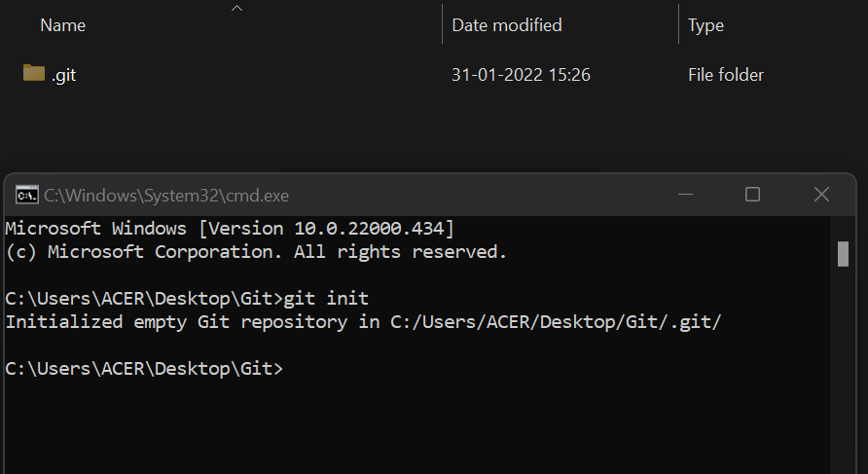Click the File folder type text
Screen dimensions: 868x474
click(726, 75)
